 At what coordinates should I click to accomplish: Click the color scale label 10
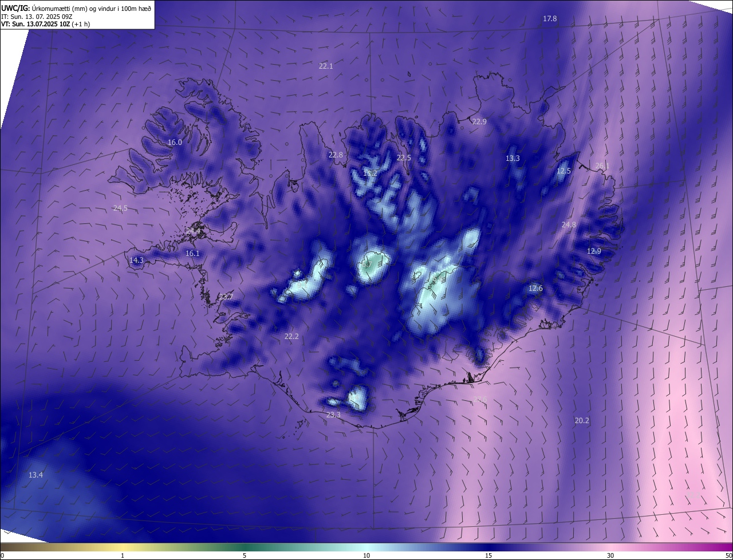(366, 555)
